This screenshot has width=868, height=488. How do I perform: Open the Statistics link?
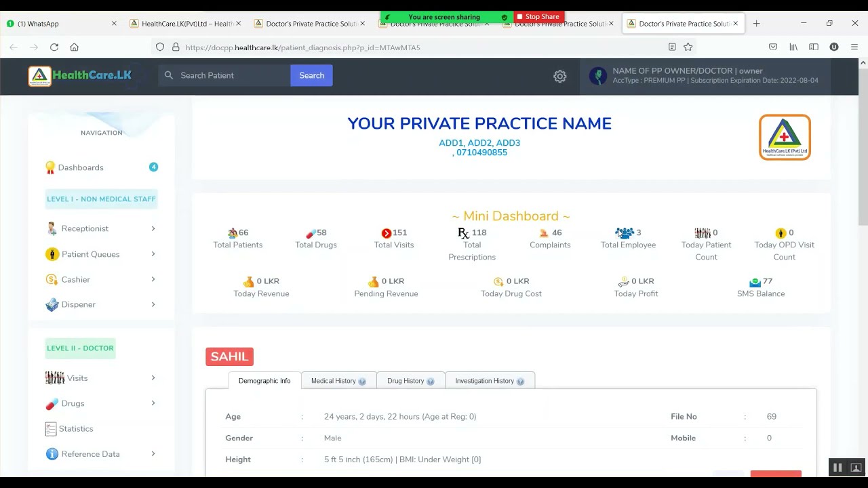[76, 429]
